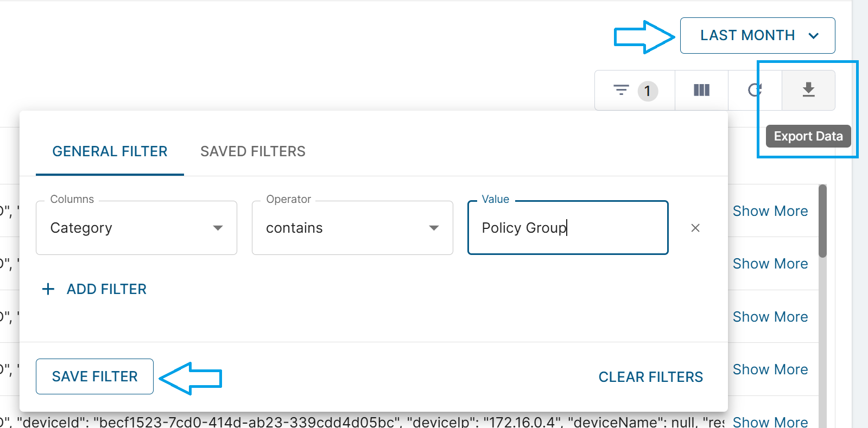
Task: Expand the Columns dropdown showing Category
Action: click(x=136, y=228)
